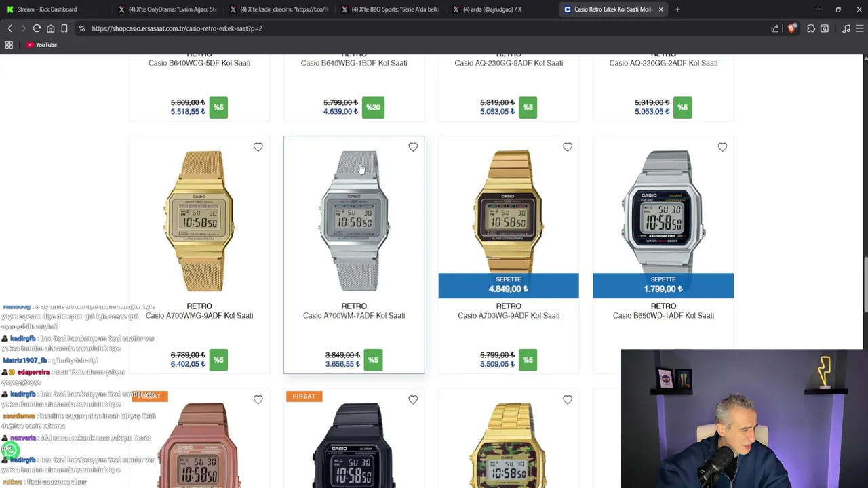Click the %5 badge on A700WM-7ADF
The height and width of the screenshot is (488, 868).
point(373,360)
